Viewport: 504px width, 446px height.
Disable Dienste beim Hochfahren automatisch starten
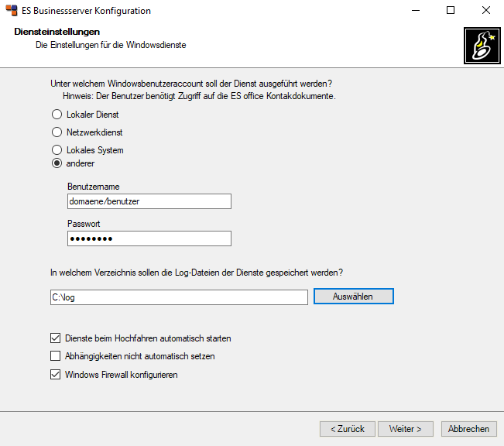[x=55, y=338]
